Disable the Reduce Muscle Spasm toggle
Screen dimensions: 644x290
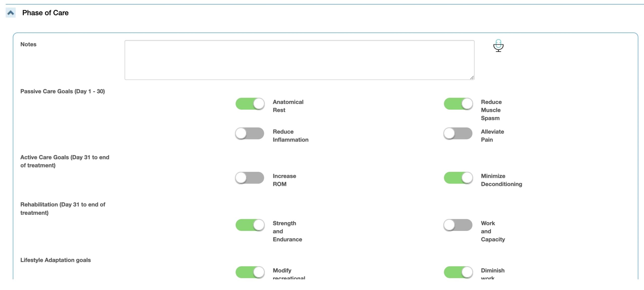coord(458,104)
